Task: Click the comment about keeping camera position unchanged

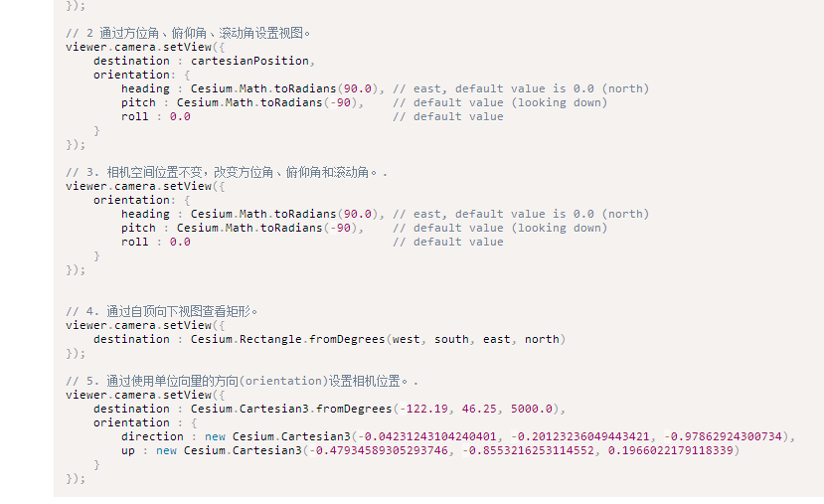Action: click(x=227, y=172)
